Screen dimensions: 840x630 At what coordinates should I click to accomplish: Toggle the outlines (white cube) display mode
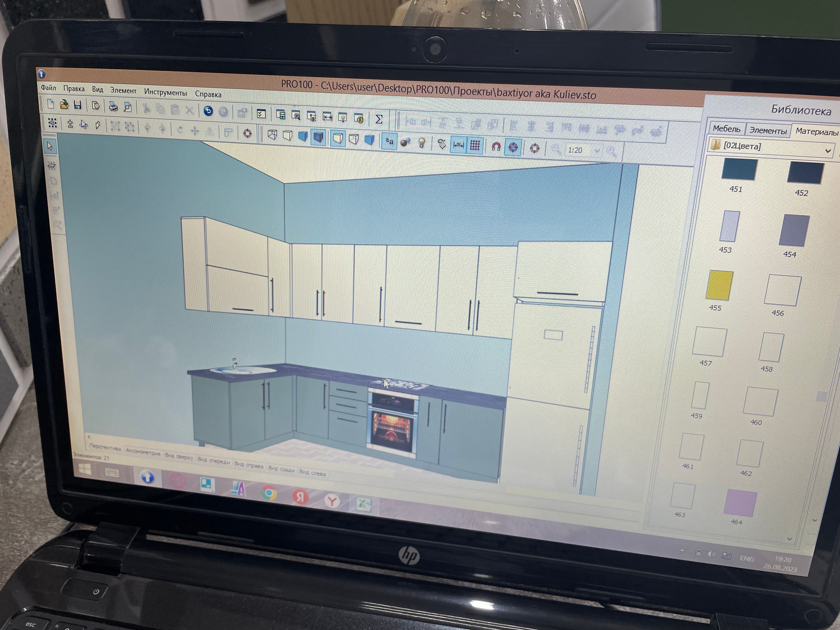337,138
